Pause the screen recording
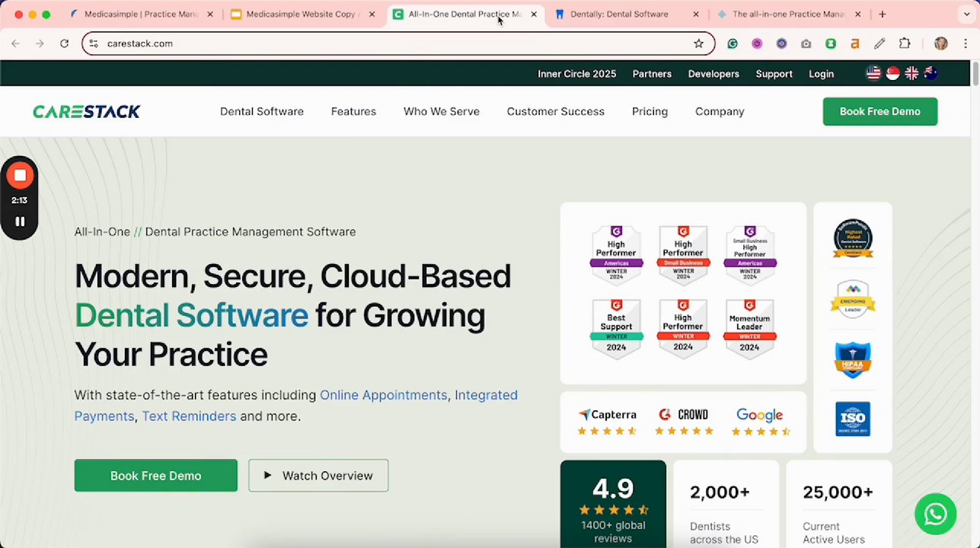980x548 pixels. [x=20, y=221]
